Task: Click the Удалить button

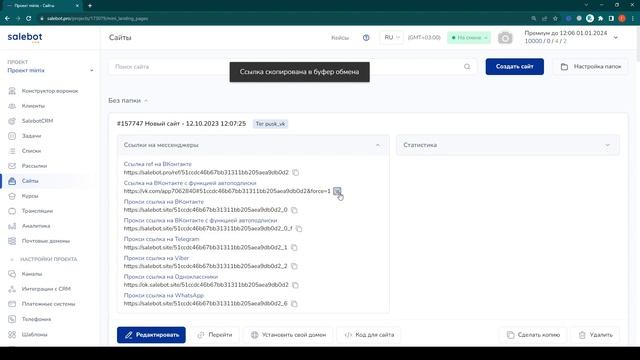Action: (596, 335)
